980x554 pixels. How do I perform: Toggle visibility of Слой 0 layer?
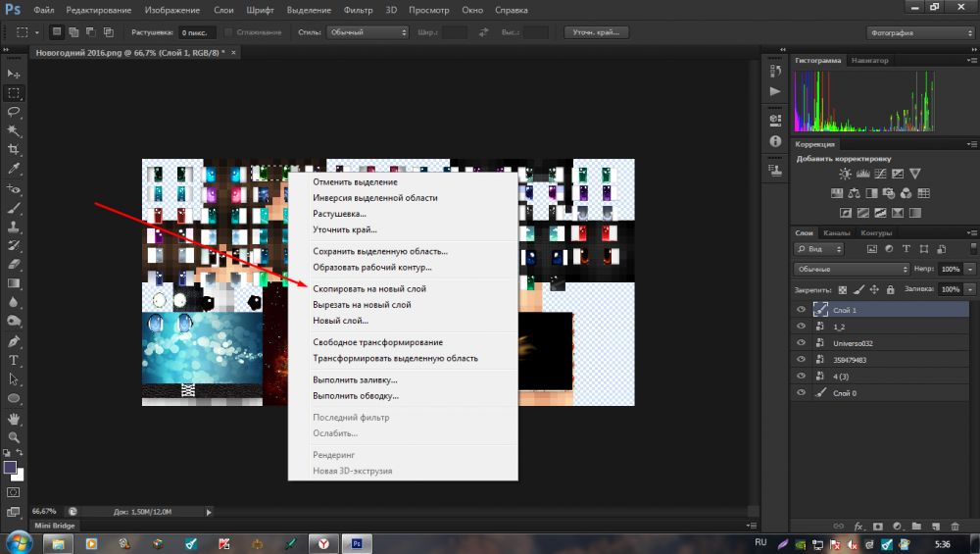click(802, 393)
